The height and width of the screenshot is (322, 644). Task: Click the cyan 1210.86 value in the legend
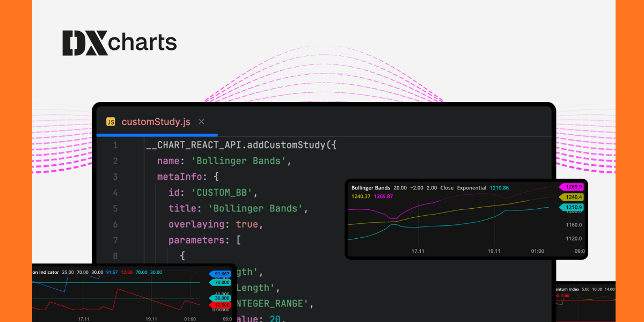(499, 188)
